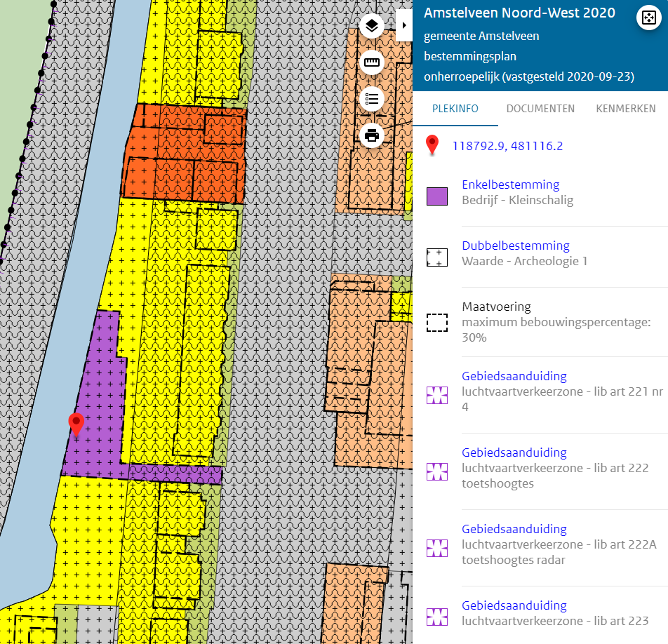Open the DOCUMENTEN tab
The image size is (668, 644).
(x=540, y=109)
